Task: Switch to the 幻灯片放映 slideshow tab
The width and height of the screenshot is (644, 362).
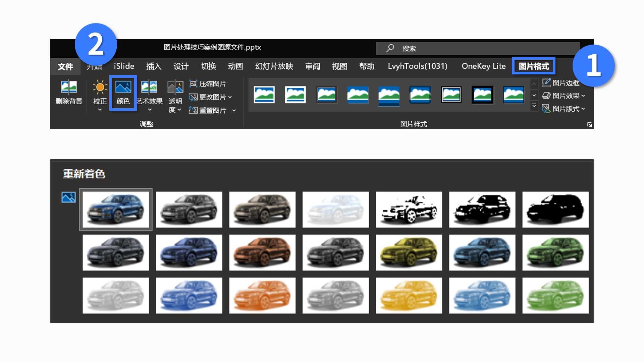Action: 274,66
